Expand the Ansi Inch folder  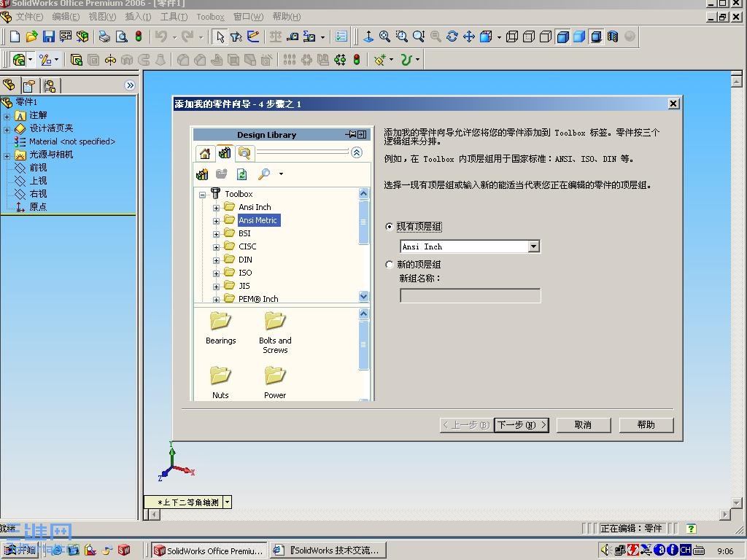216,208
